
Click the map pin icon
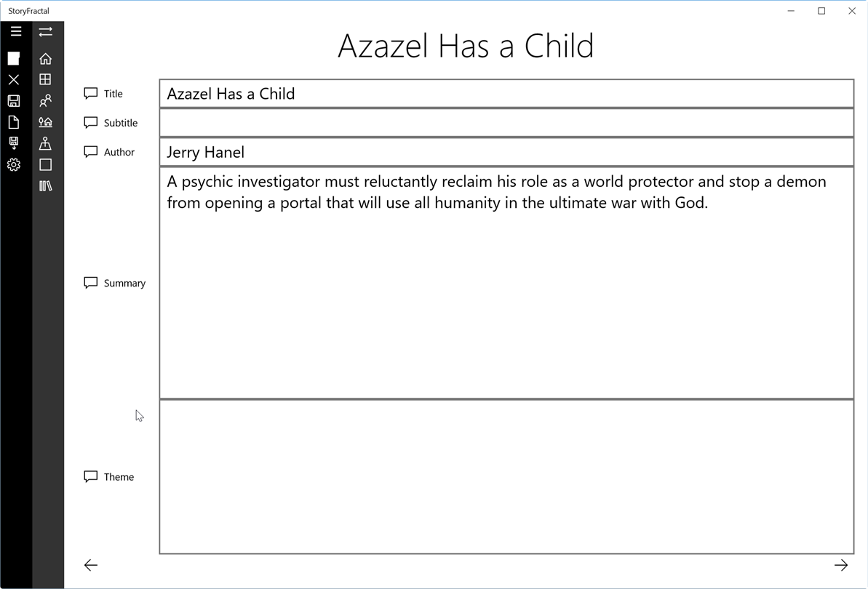pos(46,143)
